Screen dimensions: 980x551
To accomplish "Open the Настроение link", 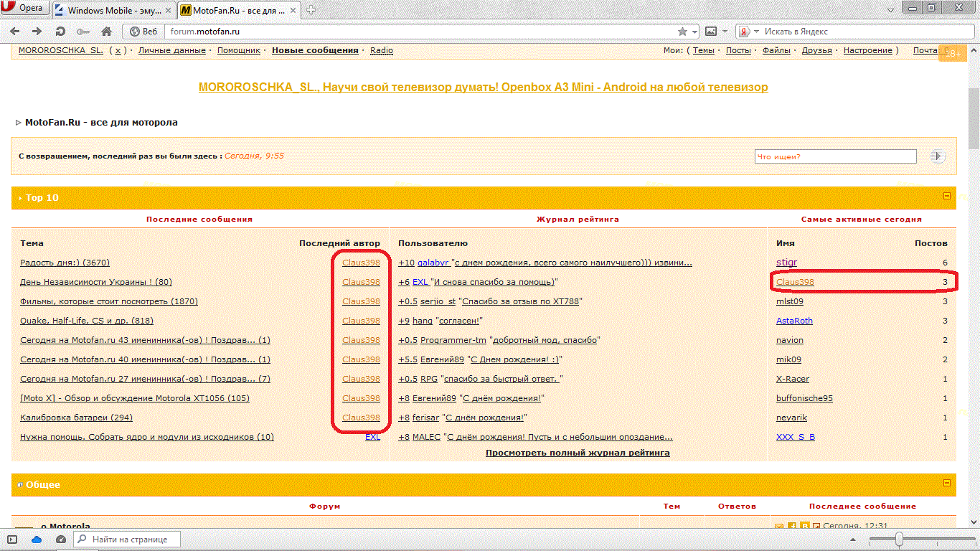I will (868, 50).
